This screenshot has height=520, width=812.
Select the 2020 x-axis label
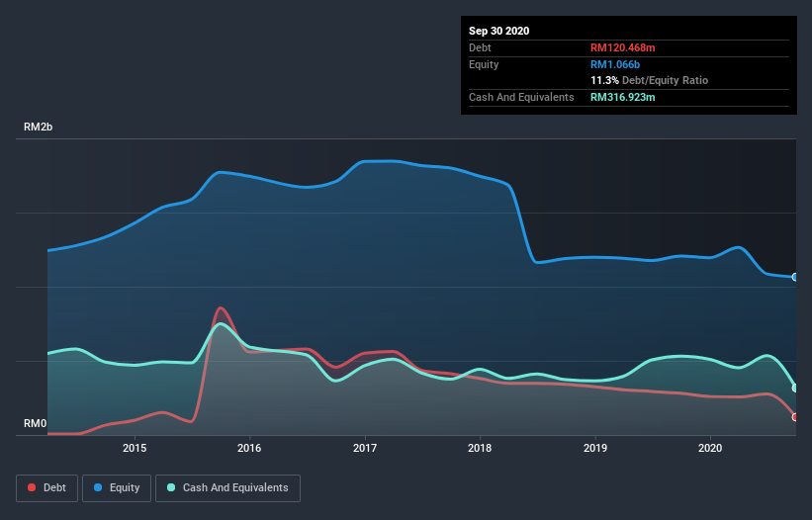coord(710,448)
